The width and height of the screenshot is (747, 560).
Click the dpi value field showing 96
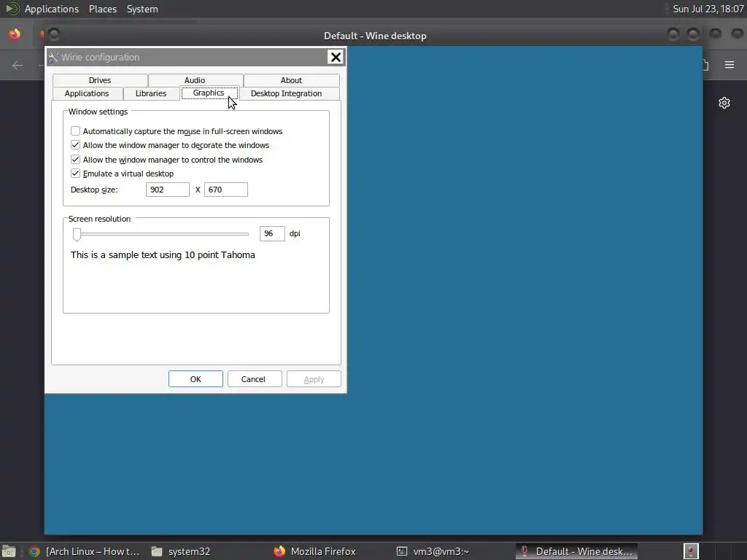(272, 233)
